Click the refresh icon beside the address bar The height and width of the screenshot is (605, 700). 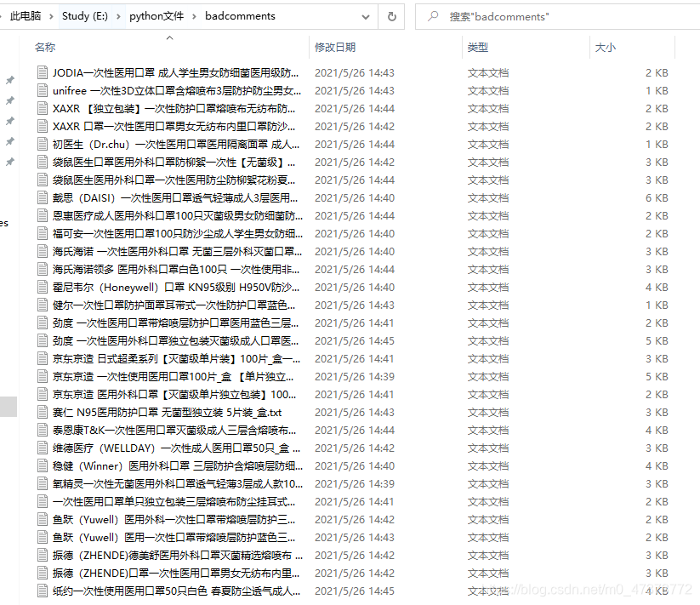(390, 16)
